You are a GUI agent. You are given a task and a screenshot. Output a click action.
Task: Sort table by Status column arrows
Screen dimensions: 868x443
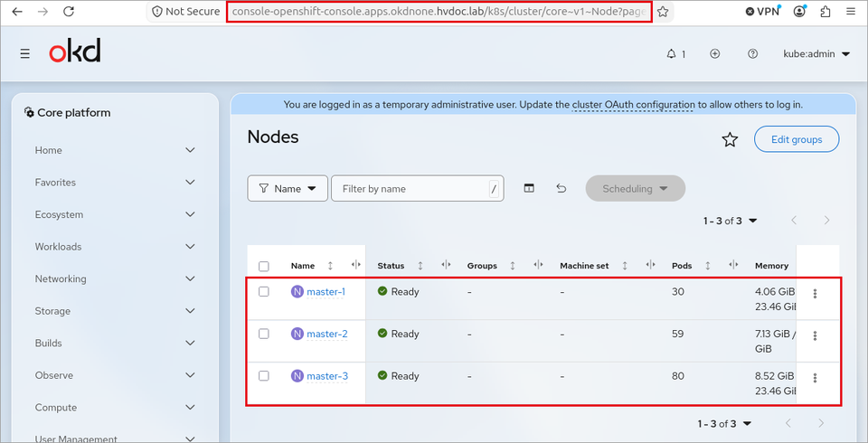420,266
